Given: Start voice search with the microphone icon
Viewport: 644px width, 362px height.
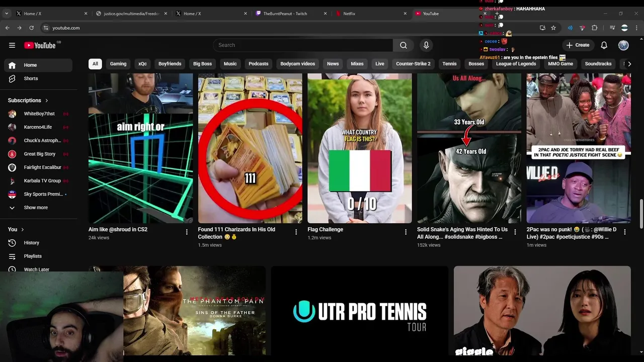Looking at the screenshot, I should (426, 45).
